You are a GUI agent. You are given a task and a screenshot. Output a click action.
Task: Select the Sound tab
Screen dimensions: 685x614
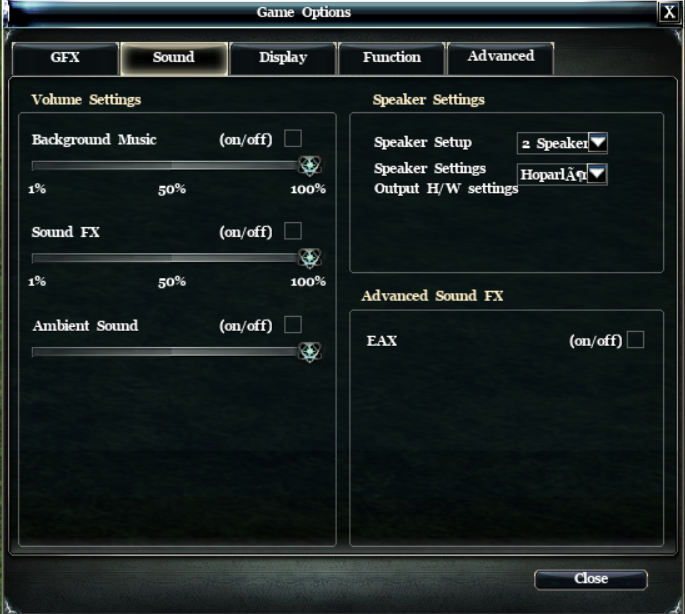pyautogui.click(x=174, y=58)
